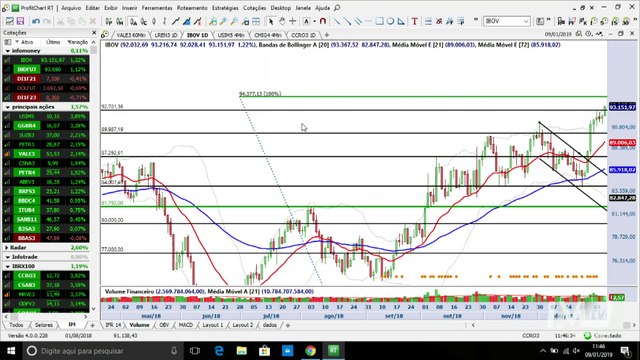
Task: Click the 15-minute interval clock icon
Action: (615, 21)
